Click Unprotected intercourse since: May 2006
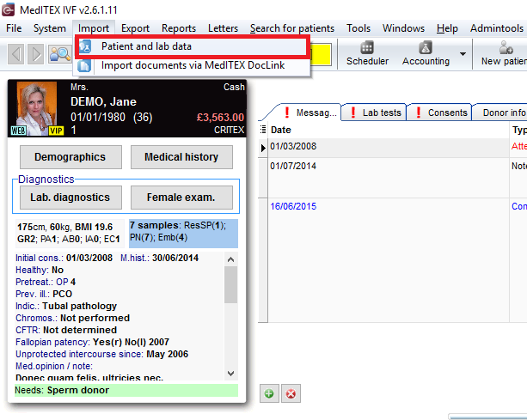The width and height of the screenshot is (527, 420). (101, 354)
